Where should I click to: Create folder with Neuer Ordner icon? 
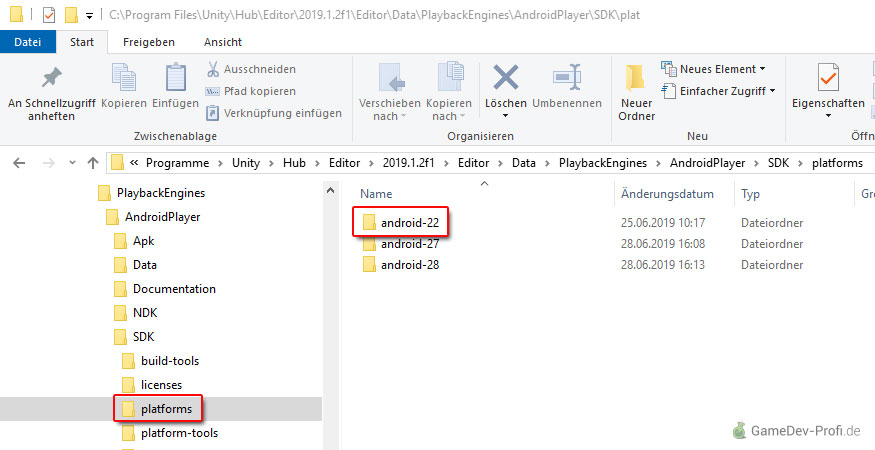[x=636, y=78]
